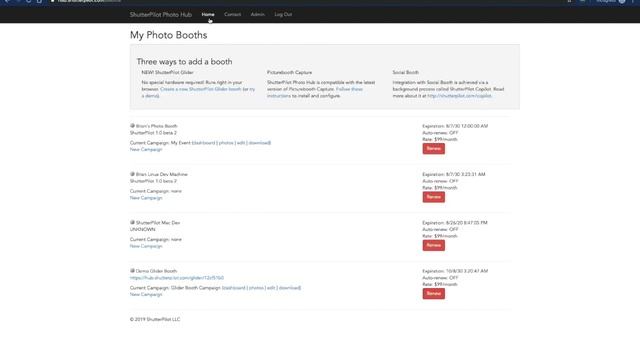
Task: Click the icon beside Brian Linux Dev Machine
Action: pyautogui.click(x=132, y=174)
